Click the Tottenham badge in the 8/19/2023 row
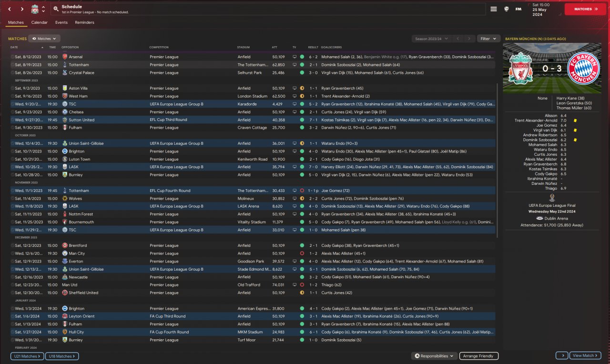The image size is (610, 364). (65, 65)
